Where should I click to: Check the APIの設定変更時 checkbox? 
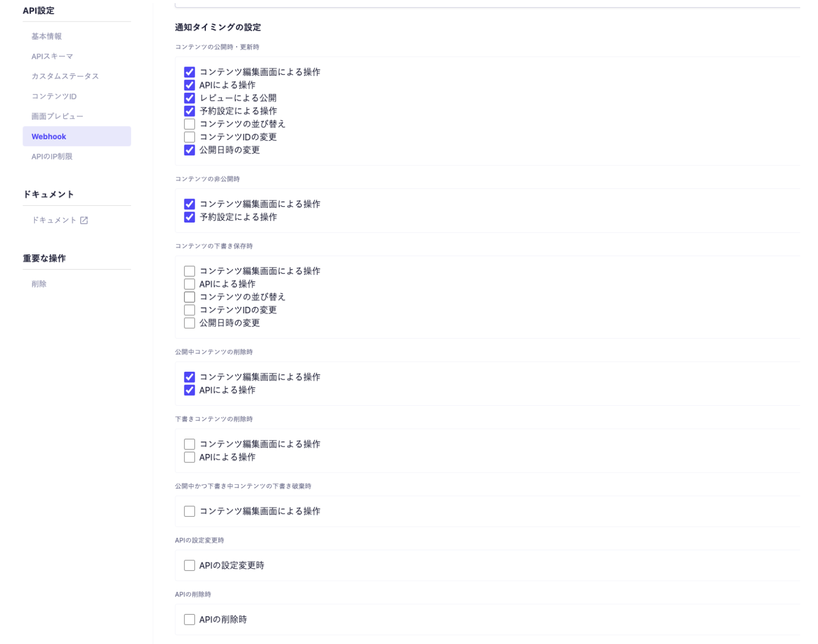[x=190, y=565]
